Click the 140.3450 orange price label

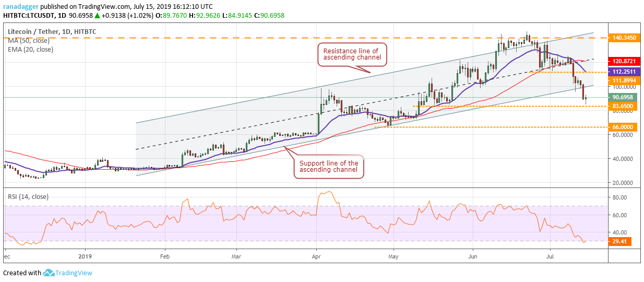tap(625, 38)
